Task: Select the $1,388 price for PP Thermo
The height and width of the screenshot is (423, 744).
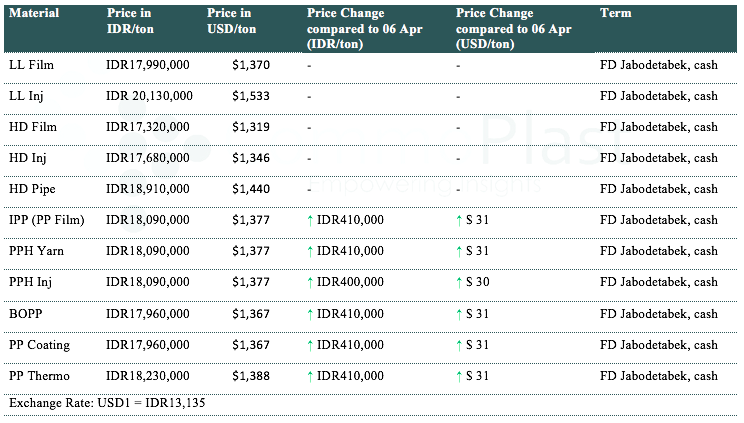Action: click(251, 376)
